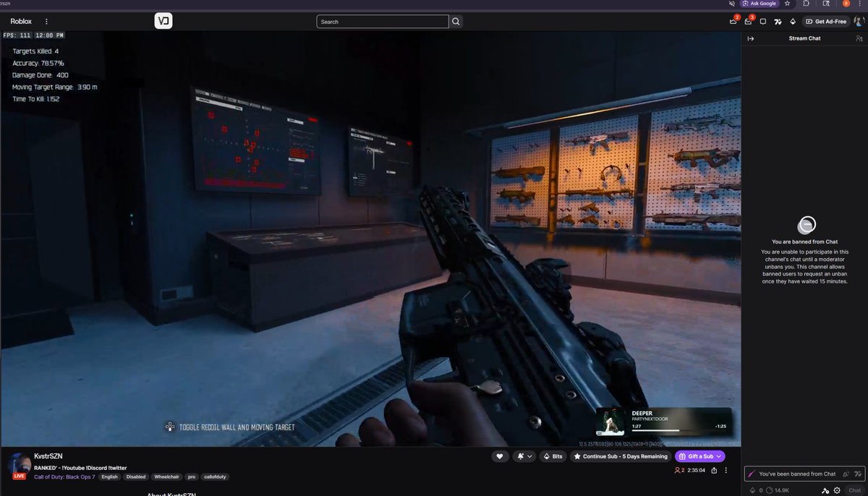Click the muted media indicator in address bar
868x496 pixels.
coord(731,4)
